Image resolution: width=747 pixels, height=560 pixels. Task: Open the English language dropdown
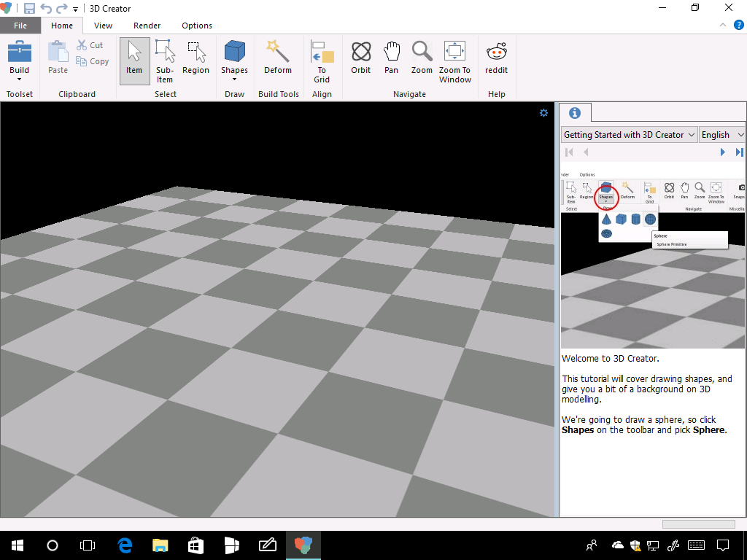point(722,135)
